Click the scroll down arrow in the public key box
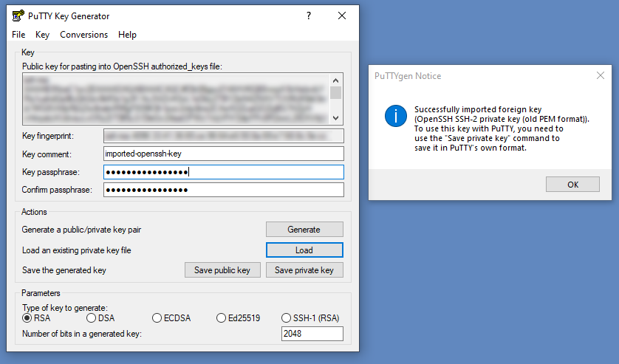Screen dimensions: 619x364 335,117
